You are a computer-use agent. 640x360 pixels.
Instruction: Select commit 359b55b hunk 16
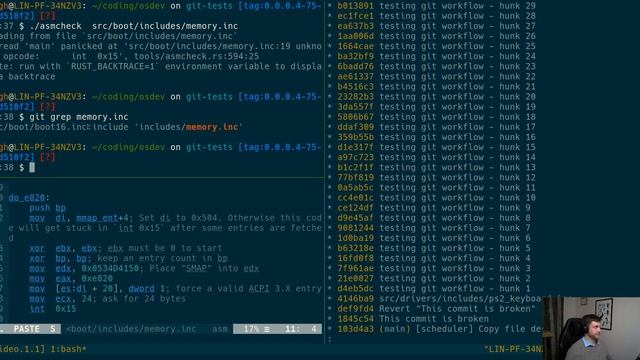(x=436, y=137)
